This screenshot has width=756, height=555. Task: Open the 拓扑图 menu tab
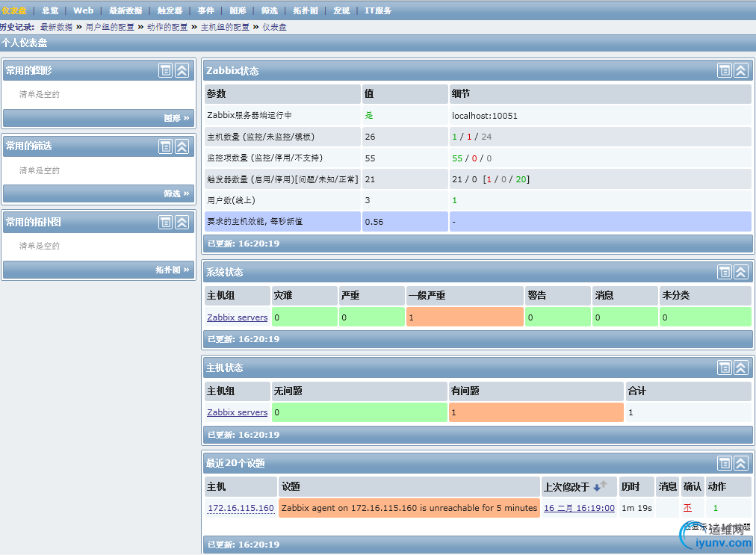coord(306,10)
